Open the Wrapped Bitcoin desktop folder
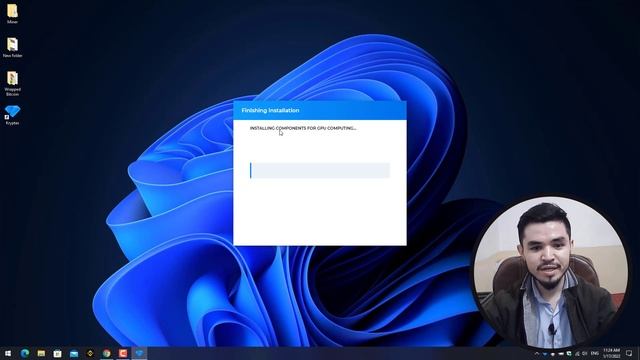 [12, 83]
